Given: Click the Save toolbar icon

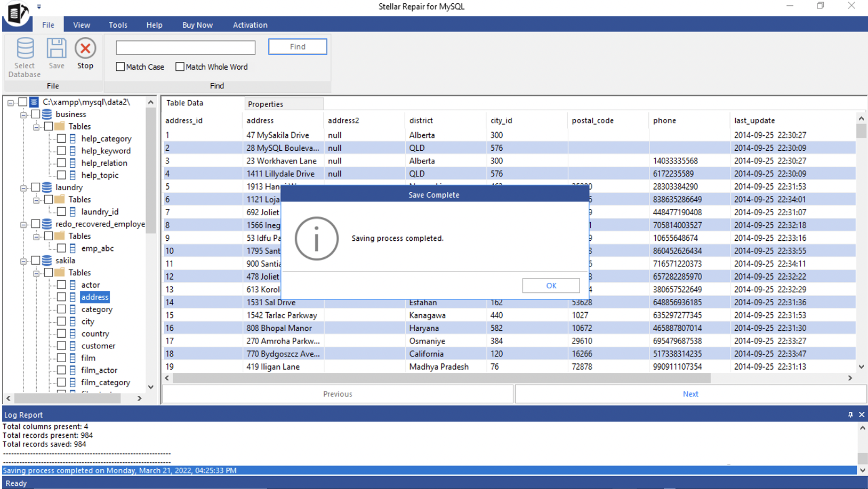Looking at the screenshot, I should [56, 53].
